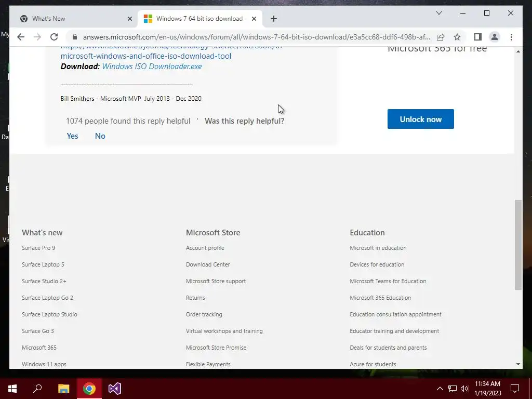This screenshot has width=532, height=399.
Task: Open the Flexible Payments link
Action: point(208,364)
